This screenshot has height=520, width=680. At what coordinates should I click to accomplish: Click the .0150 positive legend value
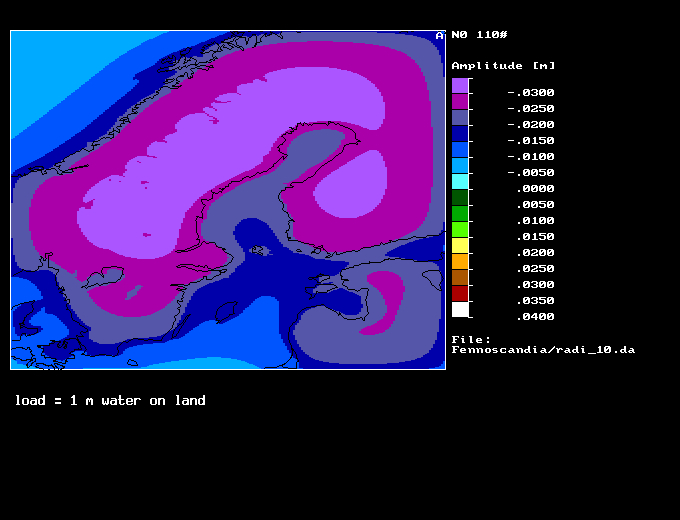pyautogui.click(x=535, y=237)
